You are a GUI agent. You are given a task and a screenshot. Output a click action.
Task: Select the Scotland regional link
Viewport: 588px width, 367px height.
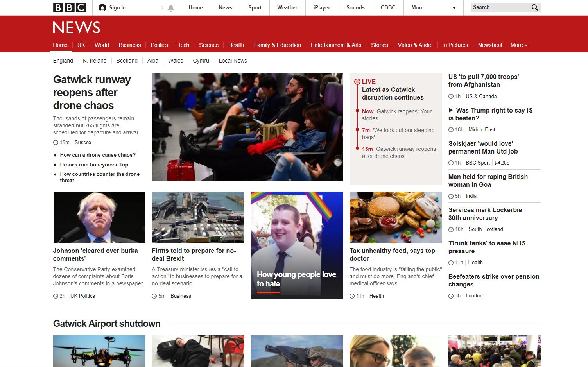coord(127,61)
